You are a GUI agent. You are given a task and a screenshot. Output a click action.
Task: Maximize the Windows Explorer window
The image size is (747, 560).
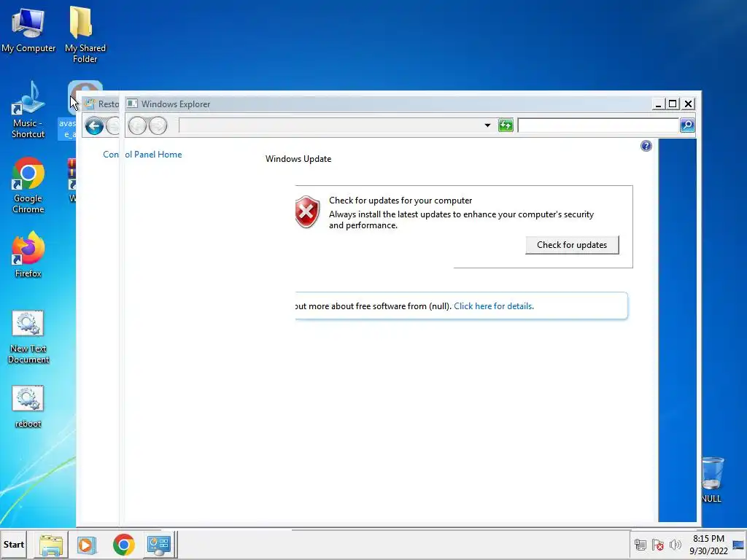tap(673, 104)
